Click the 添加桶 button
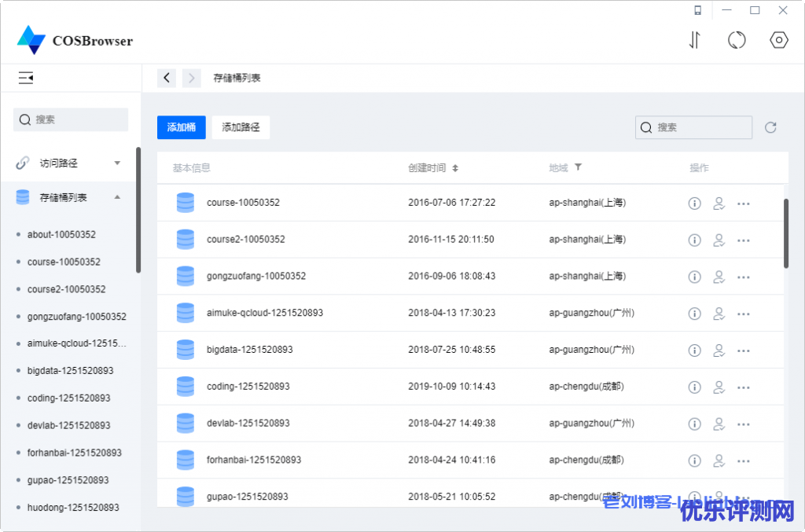This screenshot has height=532, width=805. (x=181, y=127)
